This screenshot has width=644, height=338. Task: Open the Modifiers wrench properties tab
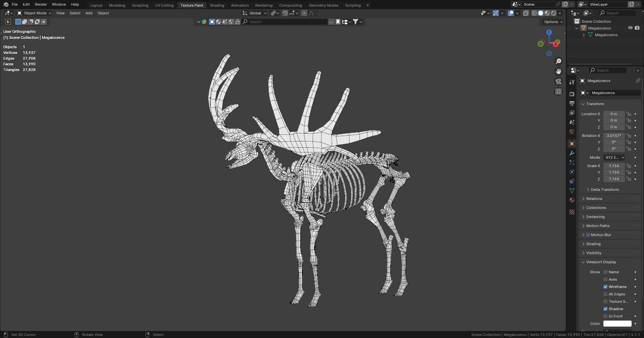[572, 153]
